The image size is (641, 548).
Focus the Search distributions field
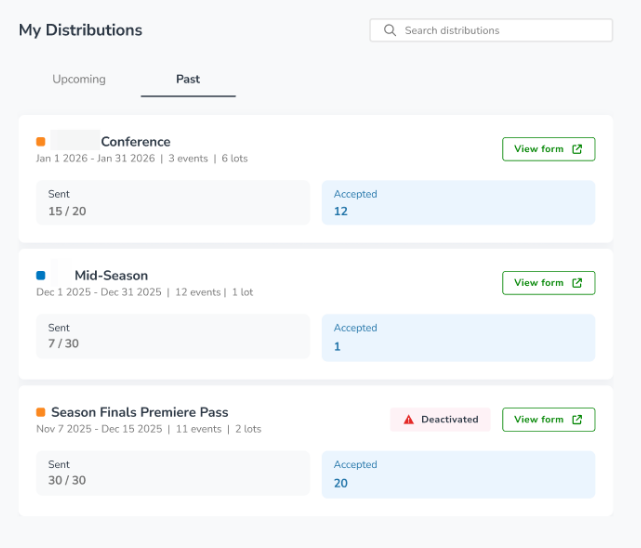pyautogui.click(x=491, y=30)
